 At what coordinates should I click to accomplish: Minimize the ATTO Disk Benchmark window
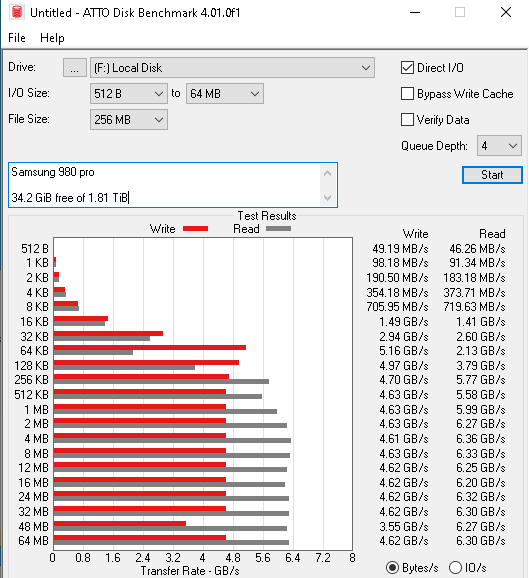[415, 13]
